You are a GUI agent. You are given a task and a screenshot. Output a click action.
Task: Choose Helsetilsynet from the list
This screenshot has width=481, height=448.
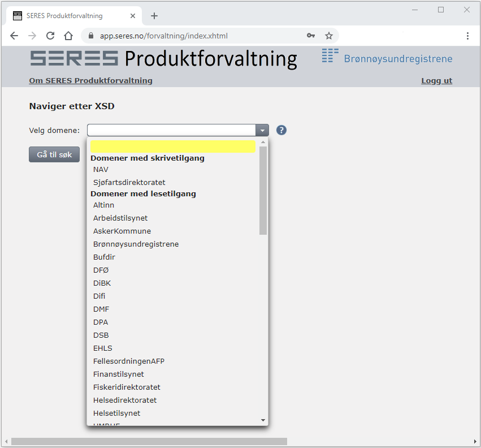(x=173, y=413)
